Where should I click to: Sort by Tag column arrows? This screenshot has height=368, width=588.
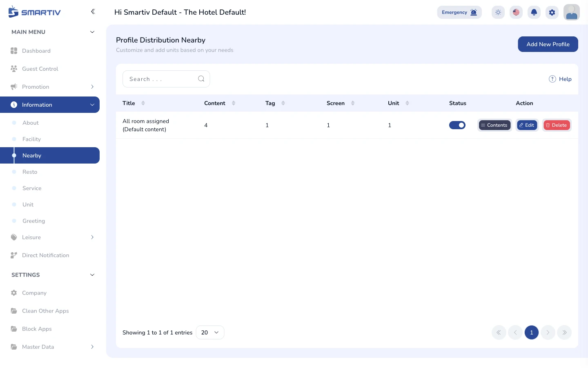283,103
